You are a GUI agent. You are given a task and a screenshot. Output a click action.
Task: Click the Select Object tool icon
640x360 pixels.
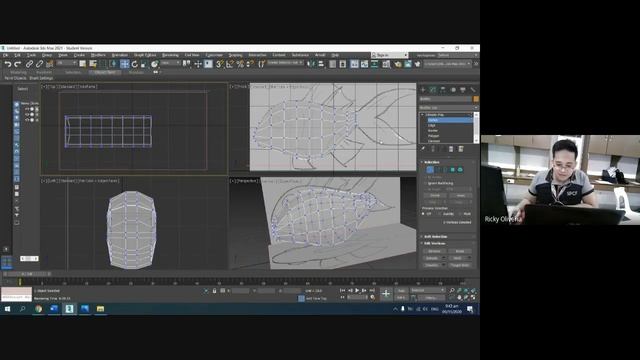click(x=82, y=64)
